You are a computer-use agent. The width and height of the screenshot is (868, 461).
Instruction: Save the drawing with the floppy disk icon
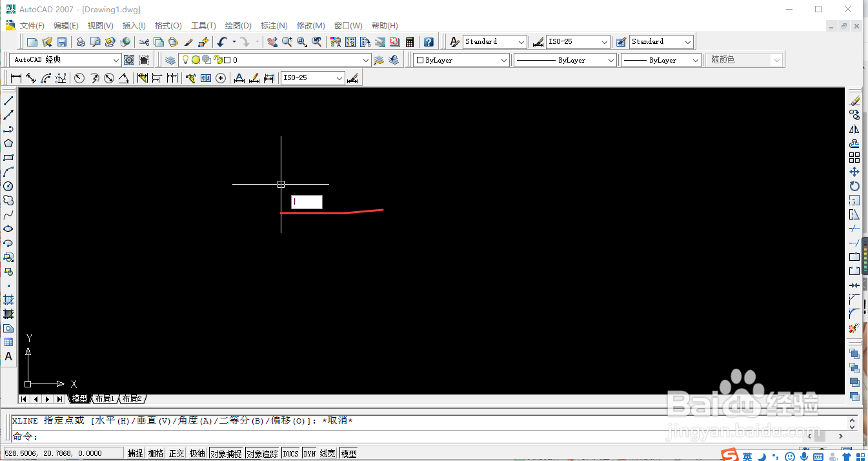pyautogui.click(x=62, y=42)
